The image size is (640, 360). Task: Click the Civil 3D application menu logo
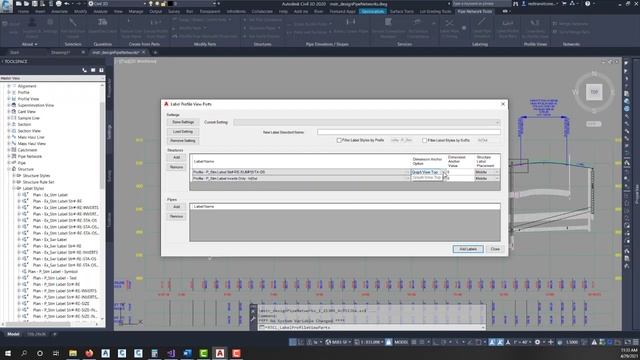(6, 6)
